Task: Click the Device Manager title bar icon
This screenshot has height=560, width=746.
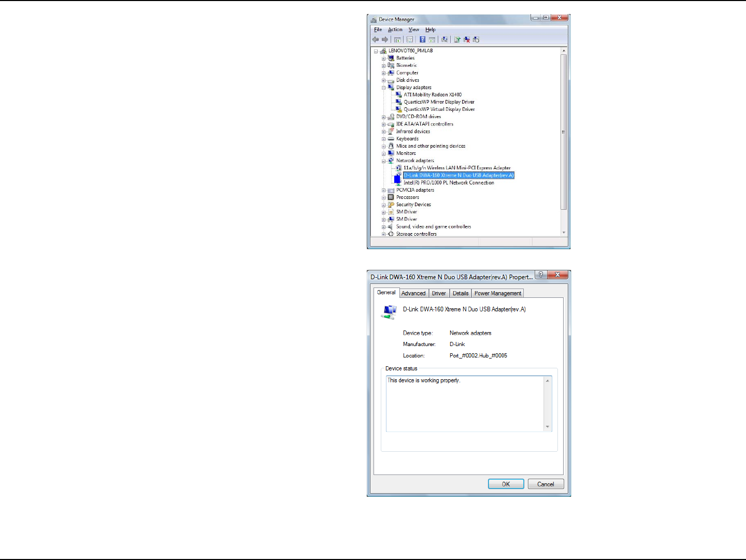Action: point(374,19)
